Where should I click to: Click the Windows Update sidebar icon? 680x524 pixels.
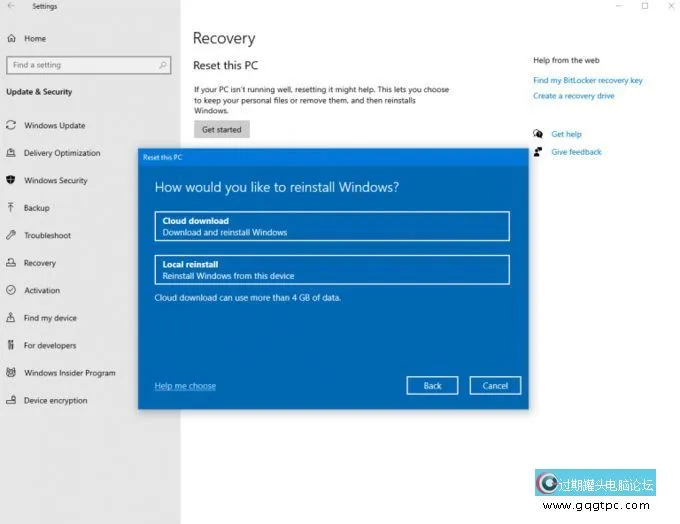pos(11,126)
